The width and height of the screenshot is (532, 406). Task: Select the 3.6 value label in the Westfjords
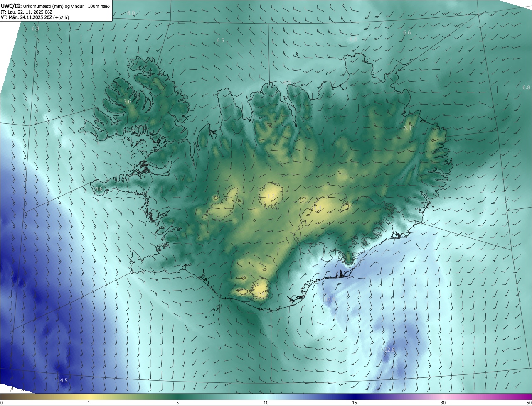click(128, 101)
